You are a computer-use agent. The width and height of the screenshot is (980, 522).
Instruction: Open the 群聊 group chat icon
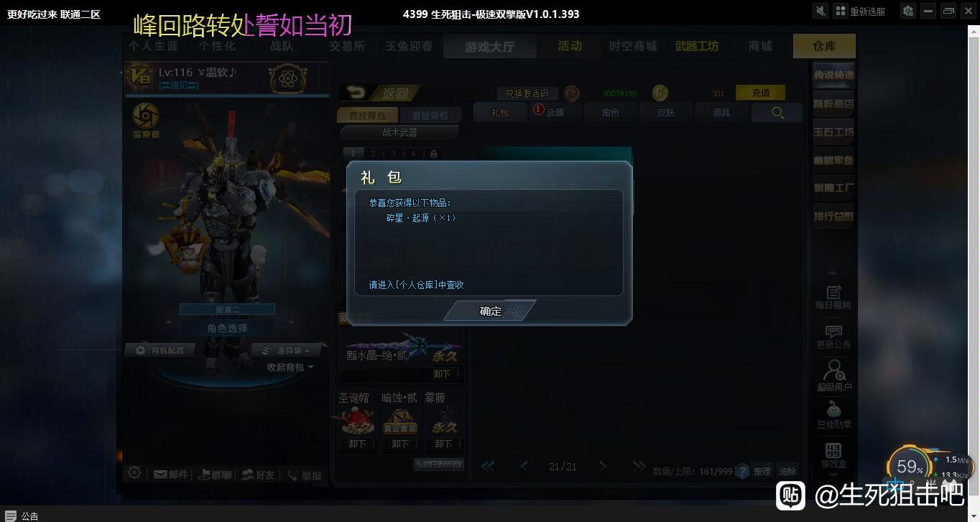pyautogui.click(x=214, y=475)
